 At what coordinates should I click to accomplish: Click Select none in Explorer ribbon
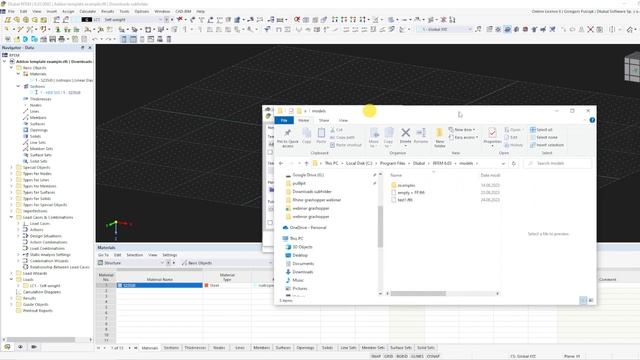(x=544, y=137)
